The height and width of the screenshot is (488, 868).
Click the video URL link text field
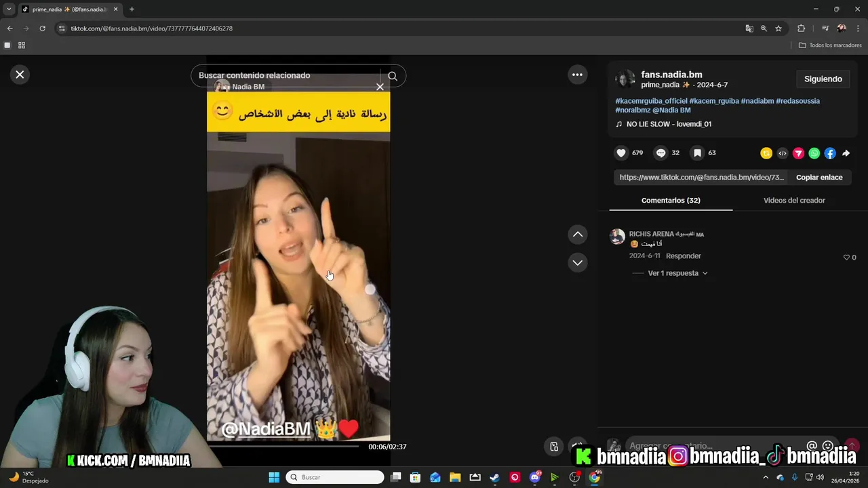click(702, 178)
